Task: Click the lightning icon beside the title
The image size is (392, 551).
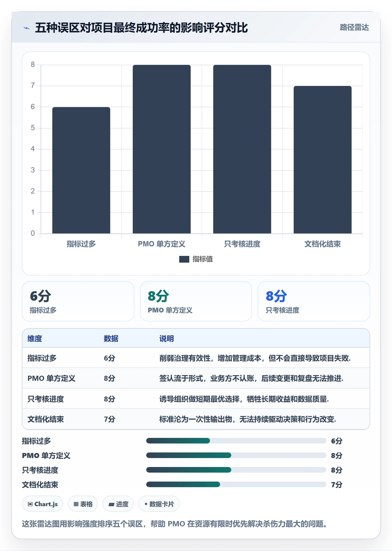Action: click(27, 28)
